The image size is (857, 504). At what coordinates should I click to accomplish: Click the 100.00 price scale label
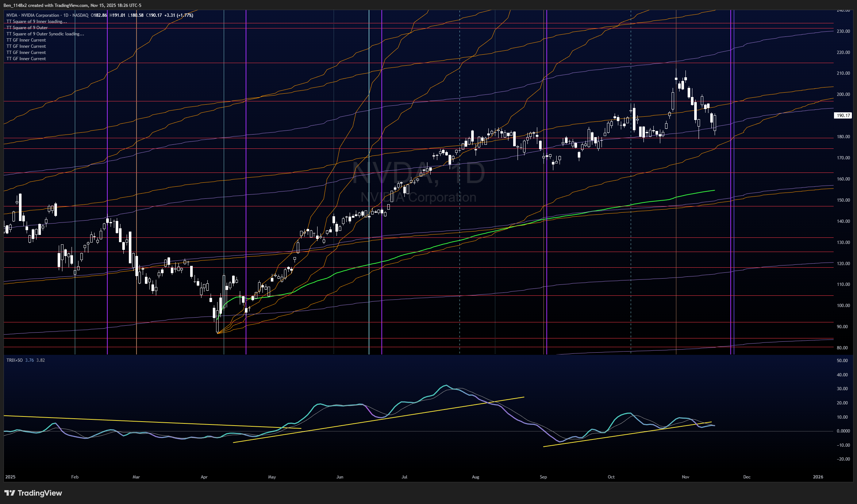843,306
